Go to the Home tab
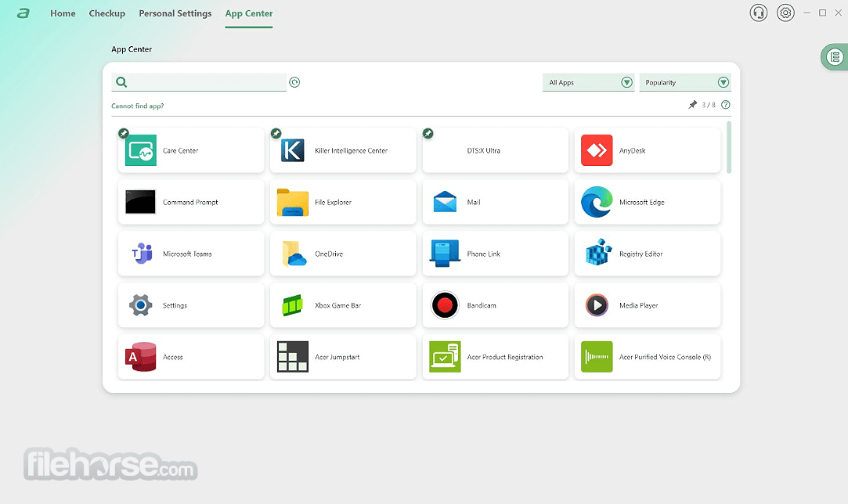The image size is (848, 504). pos(63,13)
